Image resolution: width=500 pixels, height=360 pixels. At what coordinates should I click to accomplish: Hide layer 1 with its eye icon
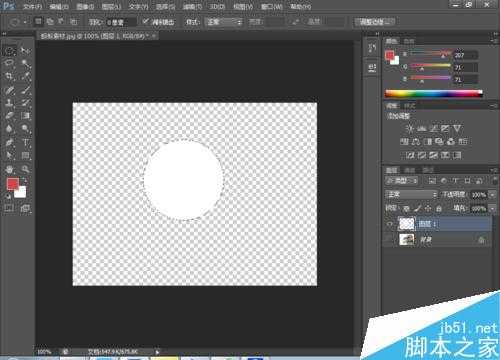tap(389, 224)
